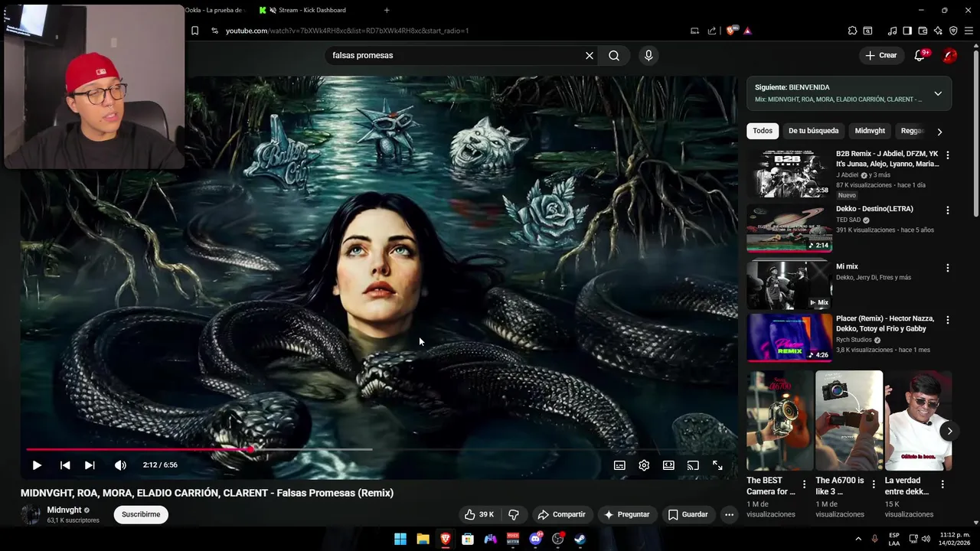Image resolution: width=980 pixels, height=551 pixels.
Task: Open Discord from the taskbar
Action: click(536, 539)
